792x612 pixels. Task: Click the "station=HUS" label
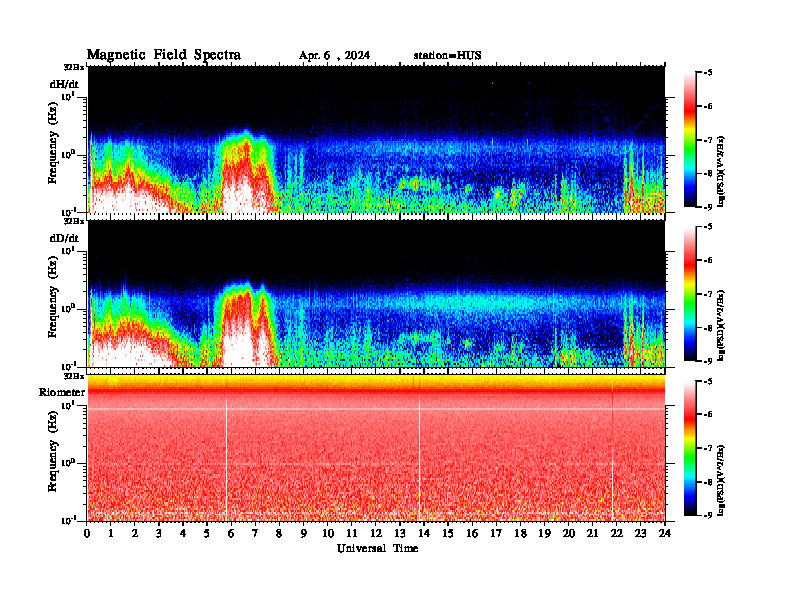click(x=447, y=56)
